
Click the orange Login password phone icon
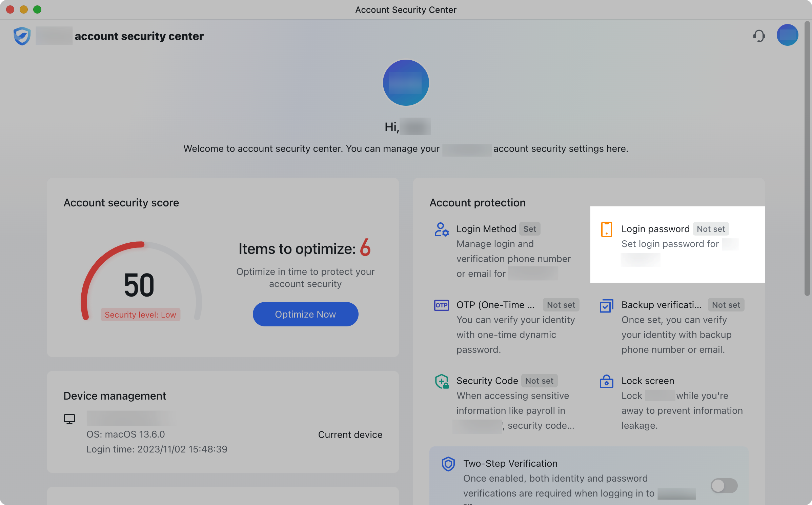606,229
